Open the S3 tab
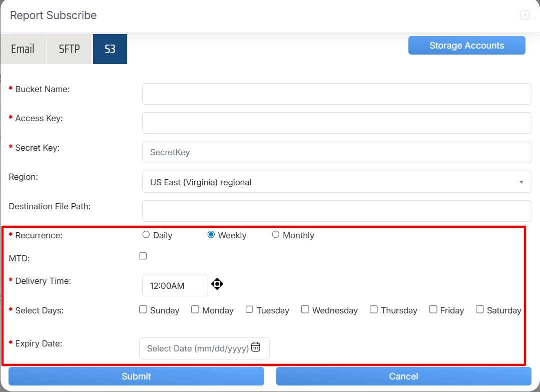 pyautogui.click(x=110, y=49)
